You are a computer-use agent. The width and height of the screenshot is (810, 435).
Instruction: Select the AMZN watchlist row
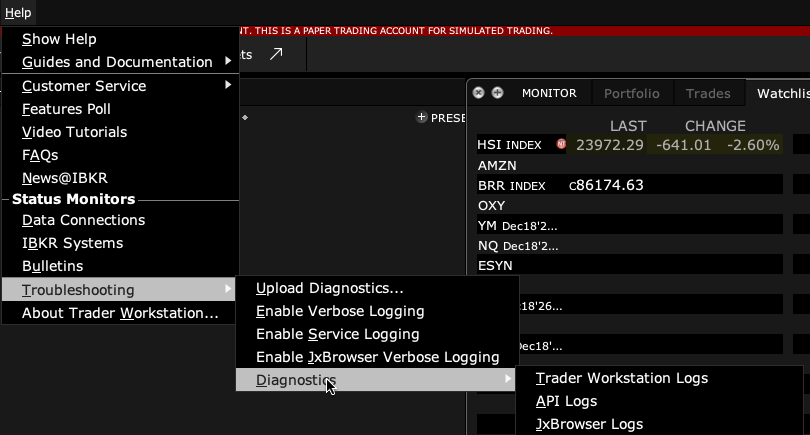click(x=629, y=165)
